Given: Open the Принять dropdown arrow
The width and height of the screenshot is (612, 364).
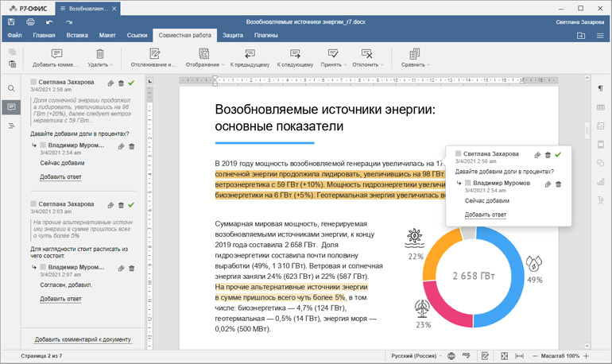Looking at the screenshot, I should 343,64.
